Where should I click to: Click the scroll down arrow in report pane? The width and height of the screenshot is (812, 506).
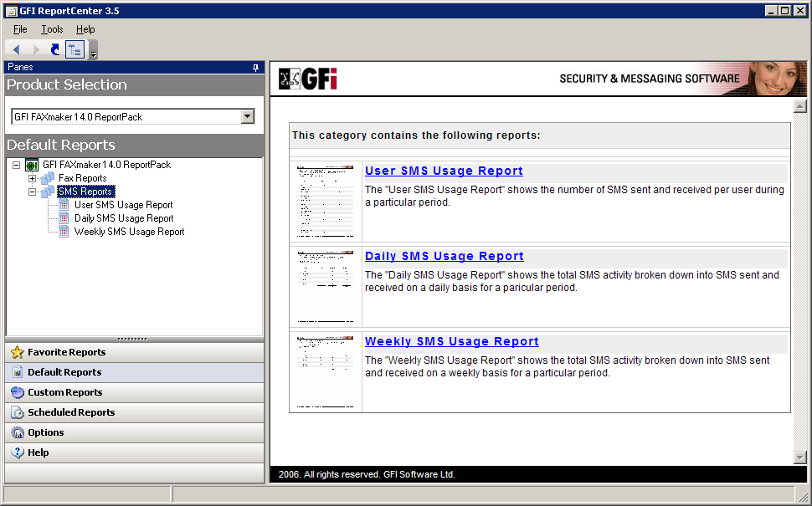tap(800, 457)
